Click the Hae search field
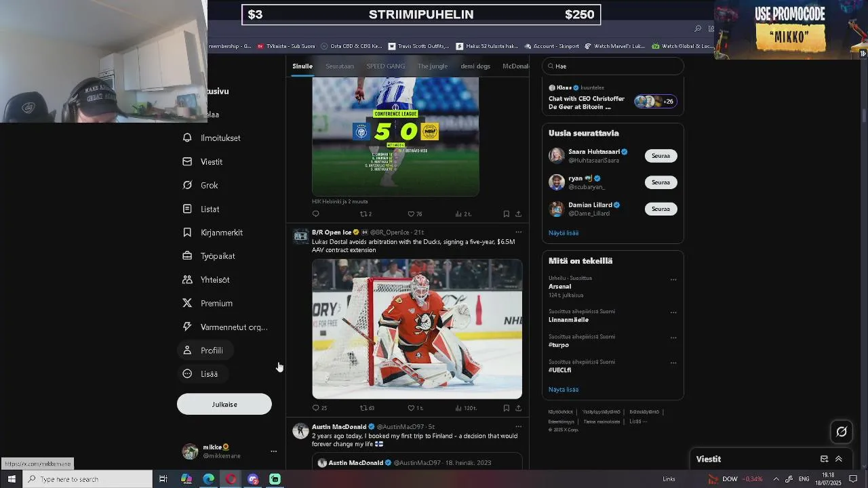This screenshot has height=488, width=868. (613, 66)
